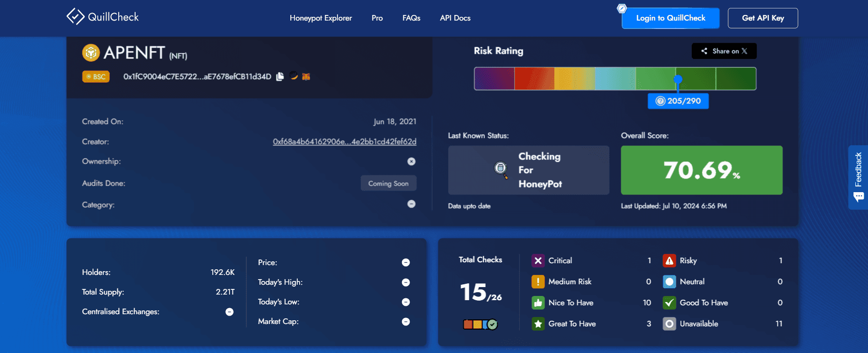Open Honeypot Explorer from the navigation

(321, 18)
